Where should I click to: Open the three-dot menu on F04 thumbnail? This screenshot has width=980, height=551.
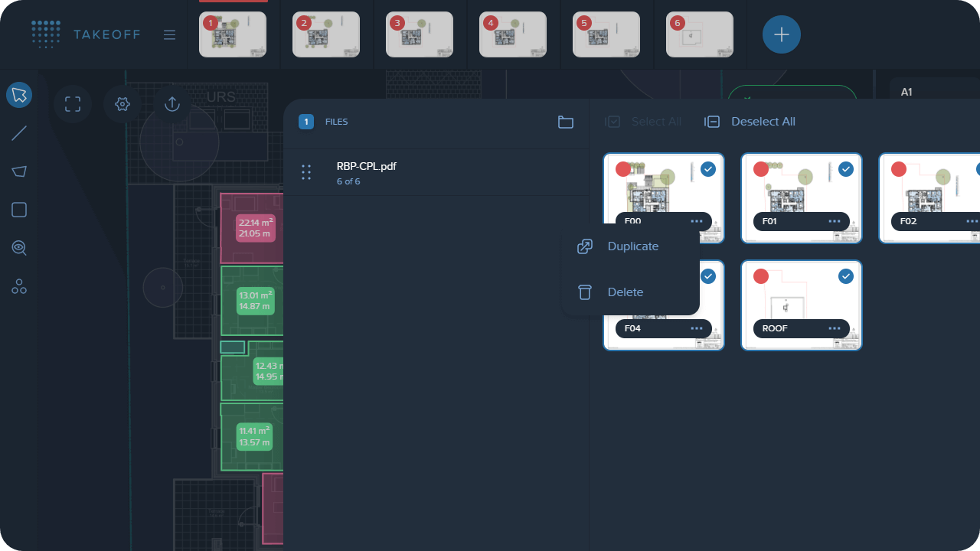[696, 328]
